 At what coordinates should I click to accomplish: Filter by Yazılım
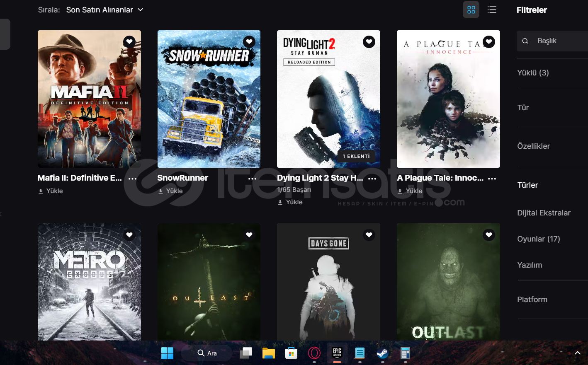pos(530,265)
